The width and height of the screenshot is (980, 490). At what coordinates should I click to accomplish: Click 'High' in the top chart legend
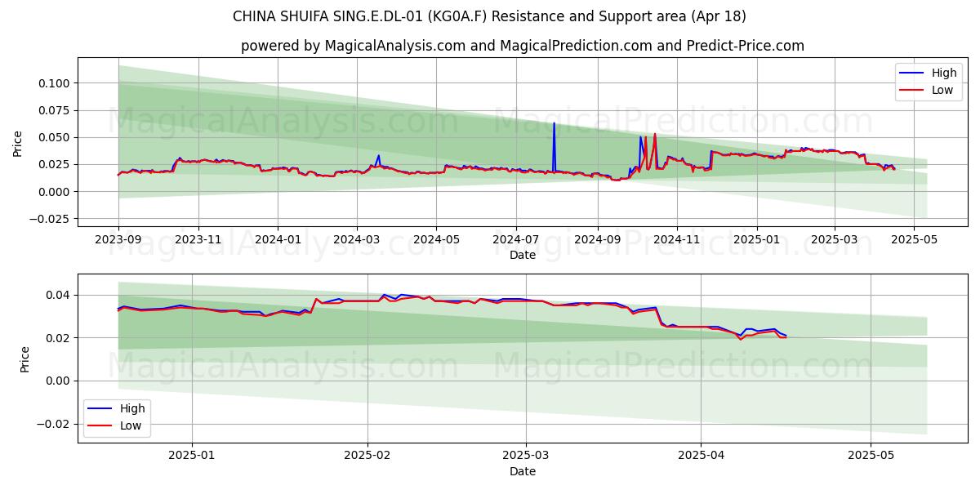pos(944,73)
